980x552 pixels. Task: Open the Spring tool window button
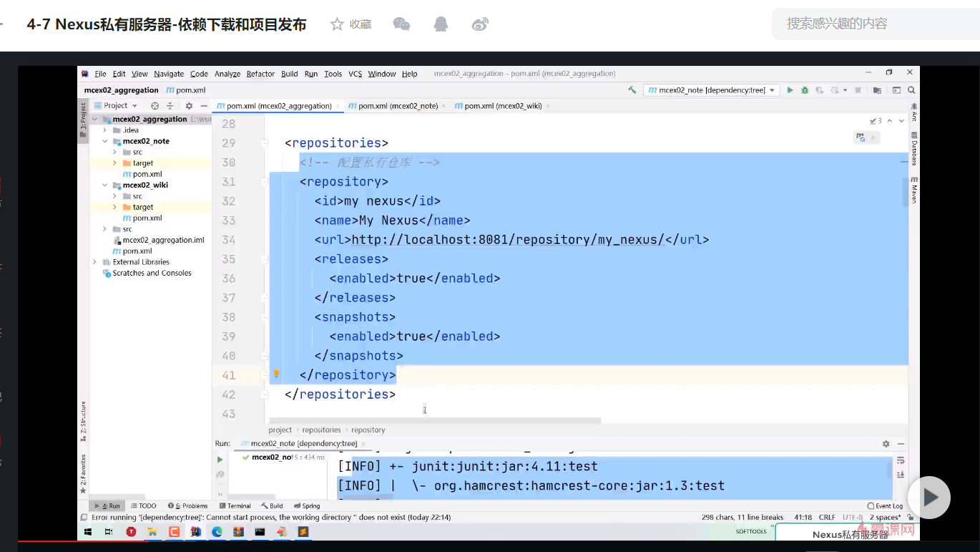(x=307, y=505)
